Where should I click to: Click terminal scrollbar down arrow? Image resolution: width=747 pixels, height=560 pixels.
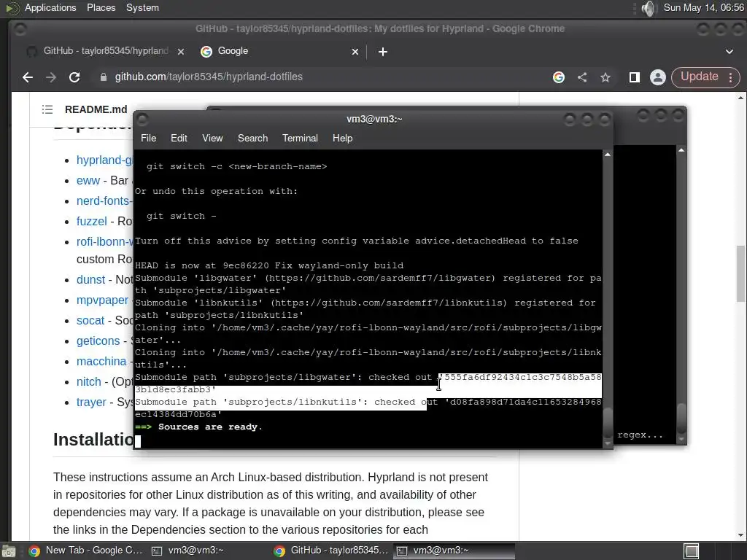(x=608, y=443)
